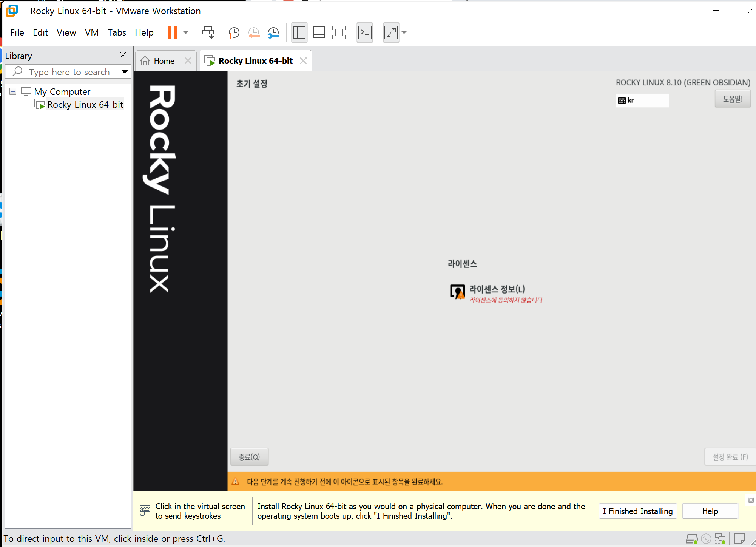Viewport: 756px width, 547px height.
Task: Open the stretch guest dropdown arrow
Action: point(404,32)
